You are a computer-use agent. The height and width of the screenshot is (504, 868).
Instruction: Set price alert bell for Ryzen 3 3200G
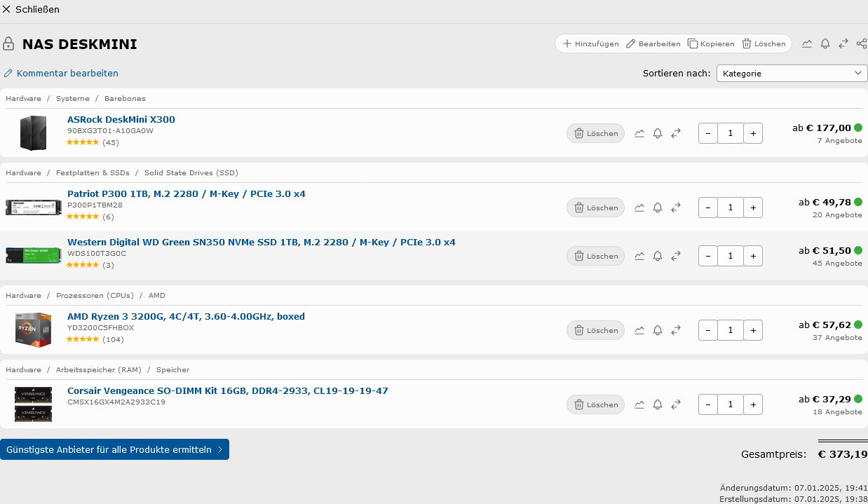[x=658, y=330]
